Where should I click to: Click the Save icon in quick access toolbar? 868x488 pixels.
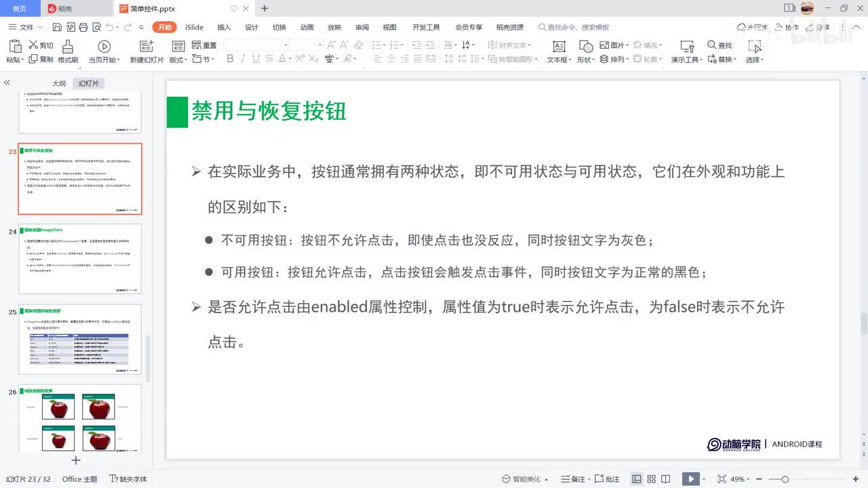click(x=57, y=27)
